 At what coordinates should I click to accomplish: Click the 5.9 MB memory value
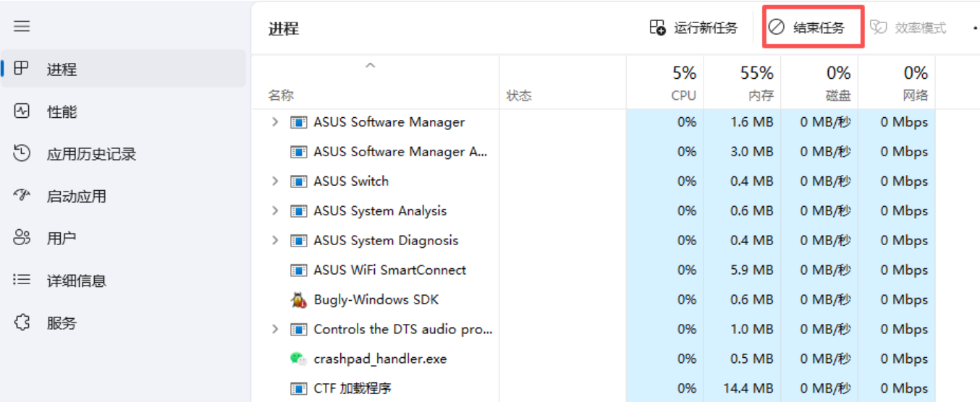click(752, 270)
